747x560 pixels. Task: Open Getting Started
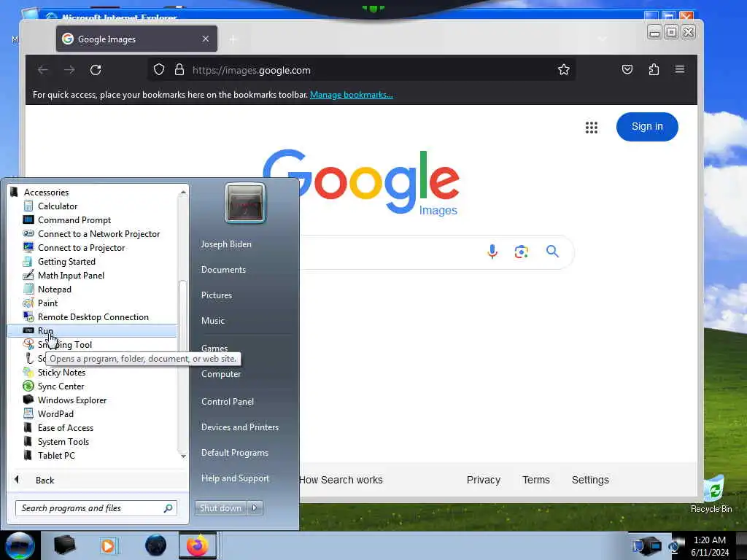pyautogui.click(x=66, y=262)
